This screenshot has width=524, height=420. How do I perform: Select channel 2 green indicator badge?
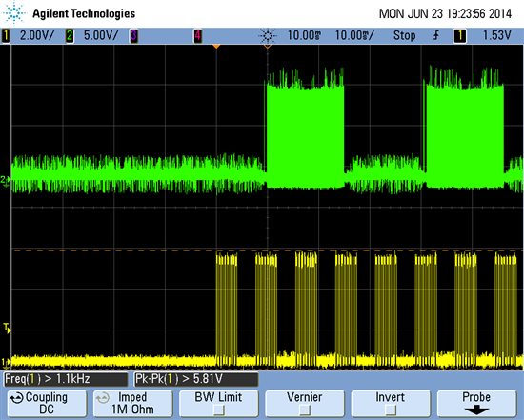pyautogui.click(x=70, y=36)
